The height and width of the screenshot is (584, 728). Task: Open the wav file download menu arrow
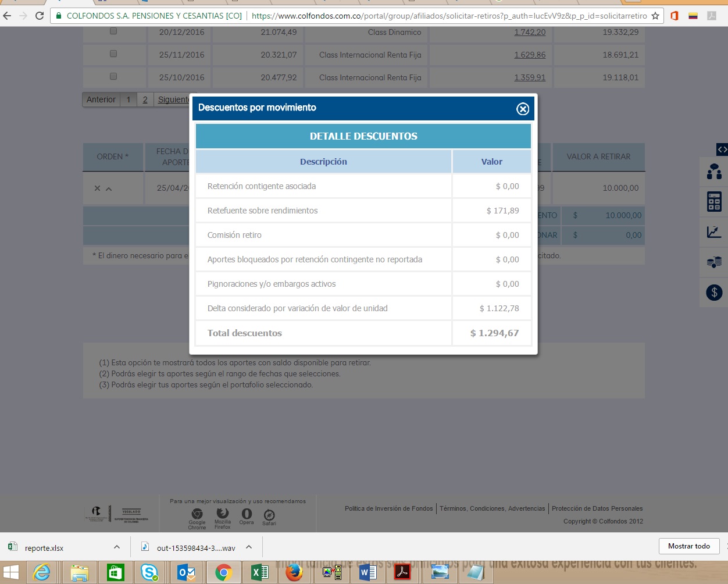tap(249, 547)
